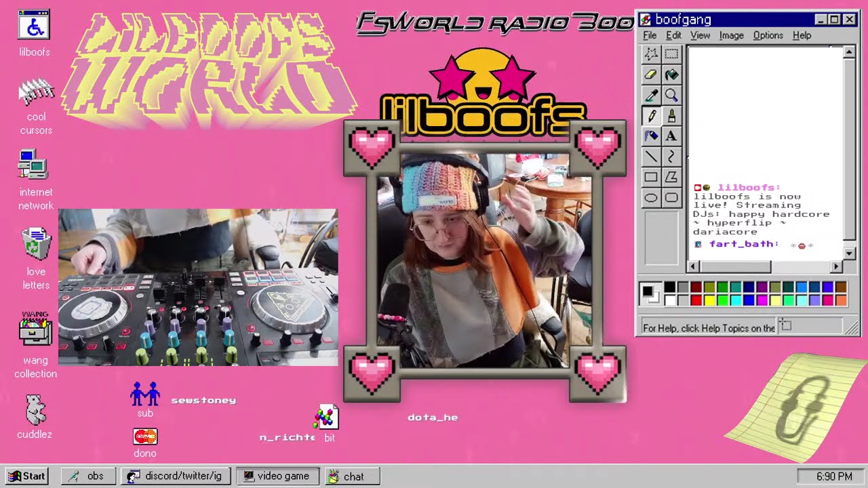Choose the Rounded Rectangle tool
This screenshot has height=488, width=868.
click(671, 198)
